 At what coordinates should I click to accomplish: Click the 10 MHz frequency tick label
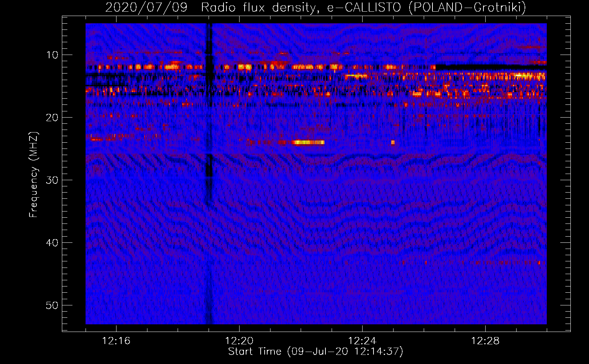pos(52,55)
